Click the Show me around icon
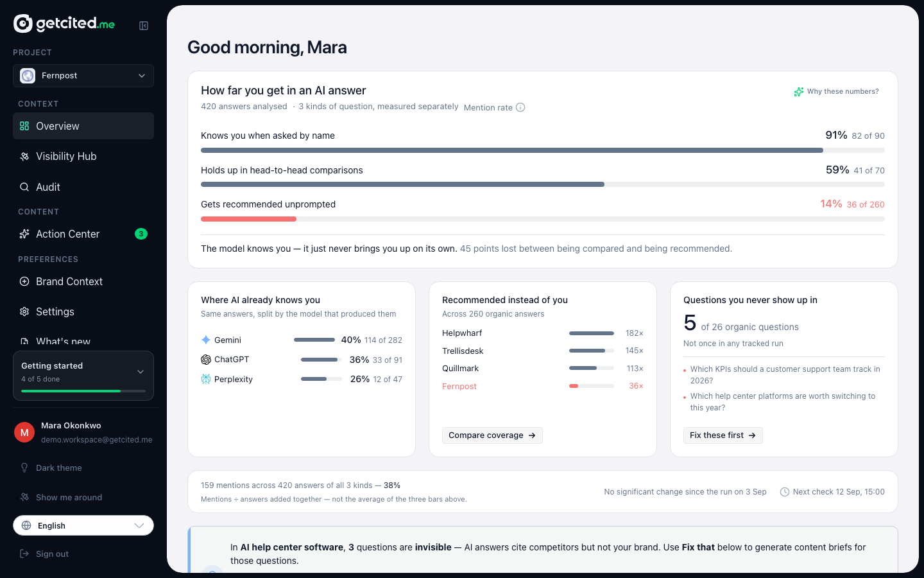 pyautogui.click(x=24, y=497)
